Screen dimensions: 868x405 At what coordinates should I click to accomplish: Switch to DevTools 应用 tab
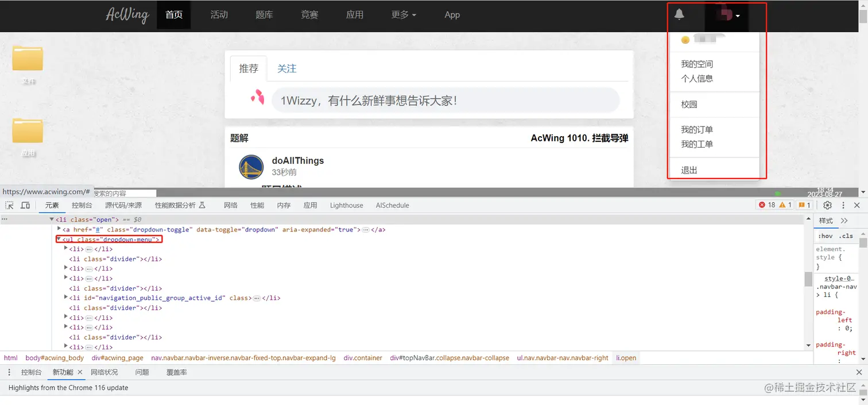click(310, 205)
